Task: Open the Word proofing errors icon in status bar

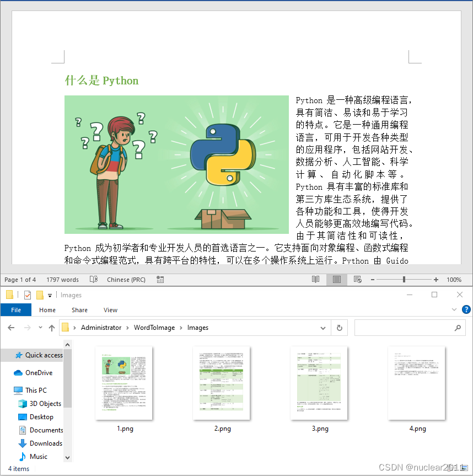Action: pyautogui.click(x=94, y=279)
